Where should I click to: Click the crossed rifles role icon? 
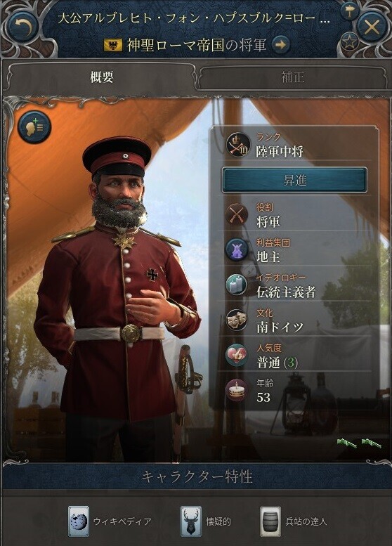237,215
